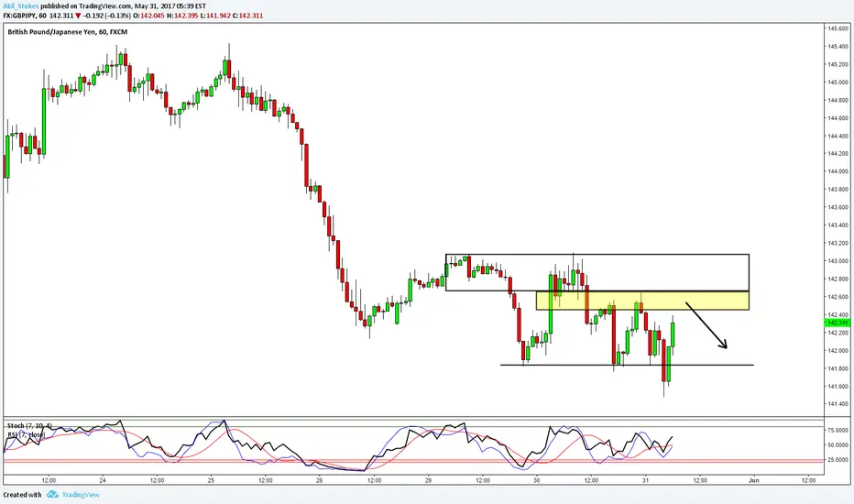
Task: Click the TradingView link beside 'Created with'
Action: [x=81, y=495]
